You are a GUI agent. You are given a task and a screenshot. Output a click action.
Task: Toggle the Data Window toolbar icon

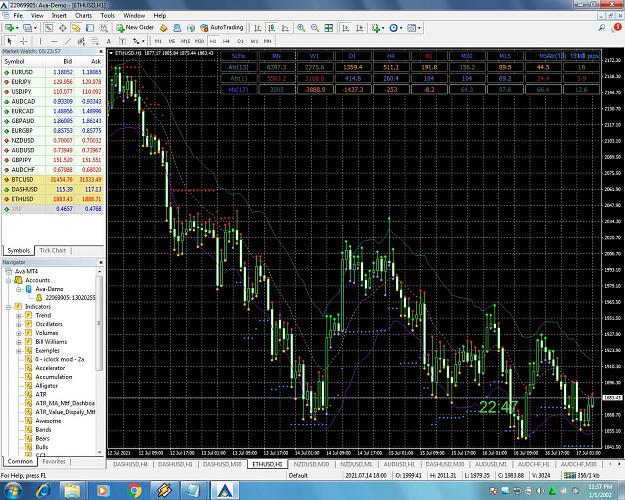coord(63,28)
